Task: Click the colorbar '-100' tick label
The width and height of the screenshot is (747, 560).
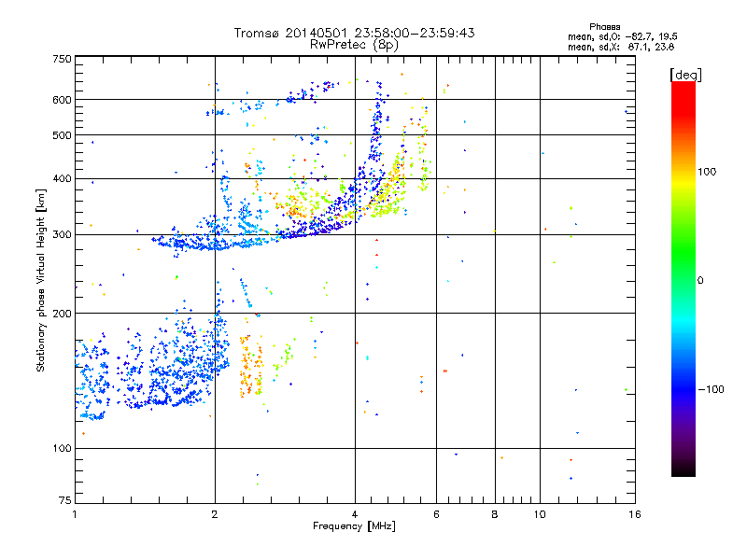Action: 711,389
